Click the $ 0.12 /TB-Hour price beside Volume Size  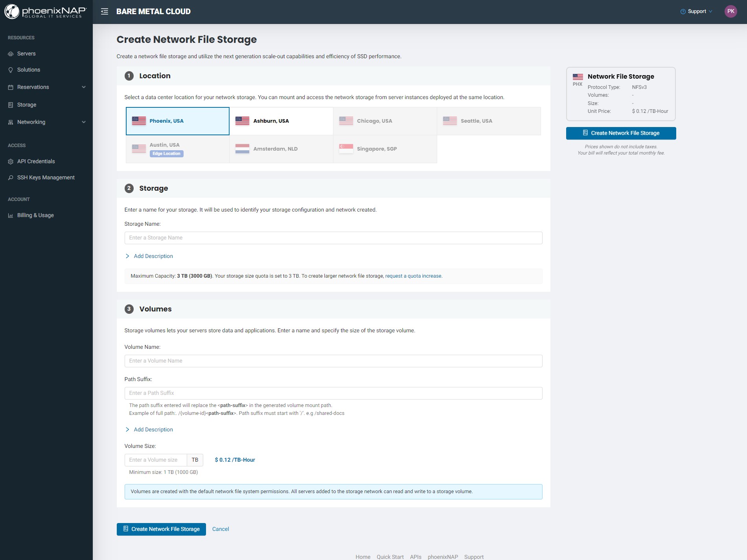pos(235,460)
